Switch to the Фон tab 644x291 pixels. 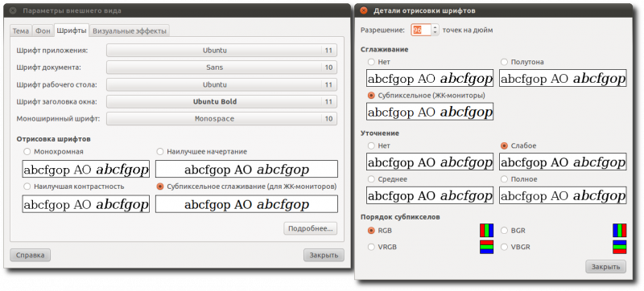(x=43, y=31)
